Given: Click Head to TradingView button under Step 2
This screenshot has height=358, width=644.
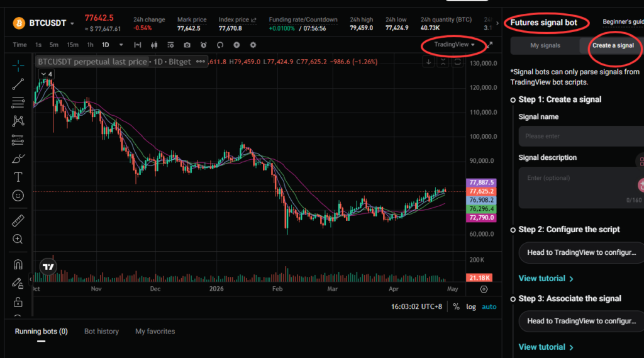Looking at the screenshot, I should point(581,252).
